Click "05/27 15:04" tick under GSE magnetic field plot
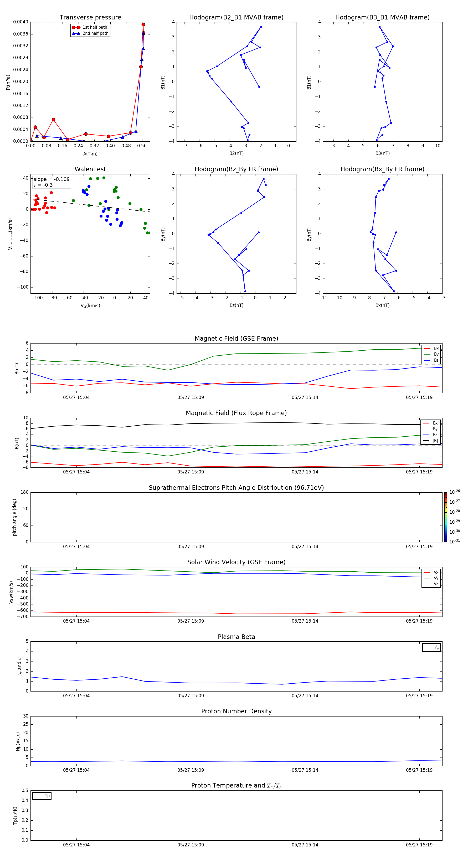Viewport: 473px width, 868px height. (76, 397)
